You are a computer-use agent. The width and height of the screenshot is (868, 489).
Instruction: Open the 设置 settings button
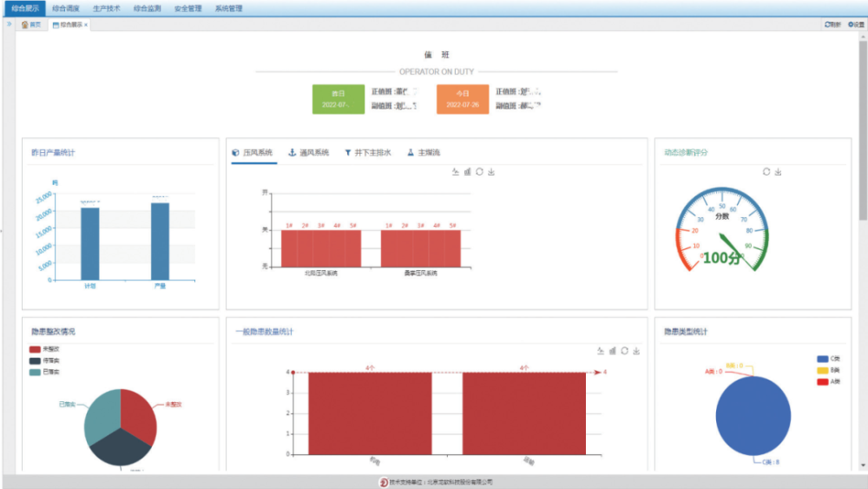tap(856, 24)
